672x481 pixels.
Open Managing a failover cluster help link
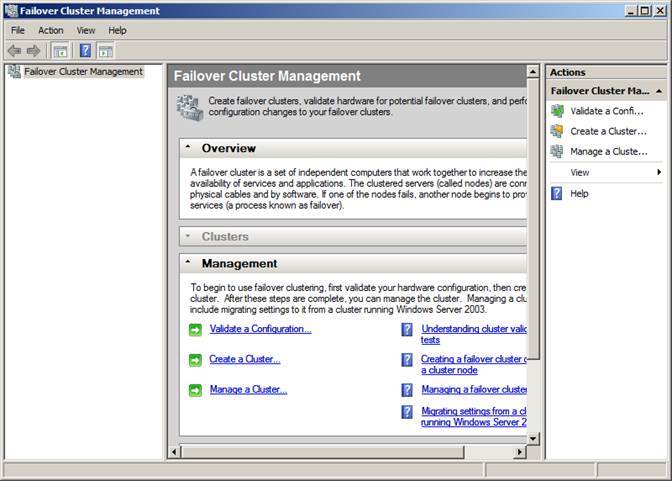(474, 389)
